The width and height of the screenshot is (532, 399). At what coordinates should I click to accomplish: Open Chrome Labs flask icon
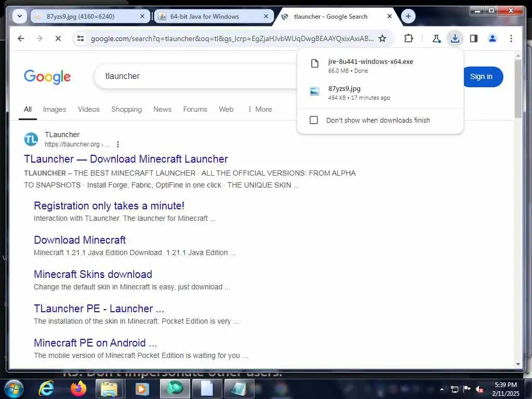436,38
